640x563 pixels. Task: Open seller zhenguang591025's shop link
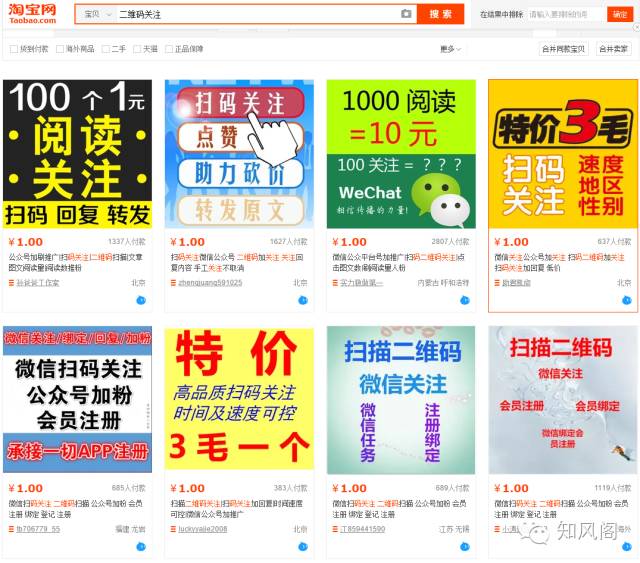click(x=210, y=283)
